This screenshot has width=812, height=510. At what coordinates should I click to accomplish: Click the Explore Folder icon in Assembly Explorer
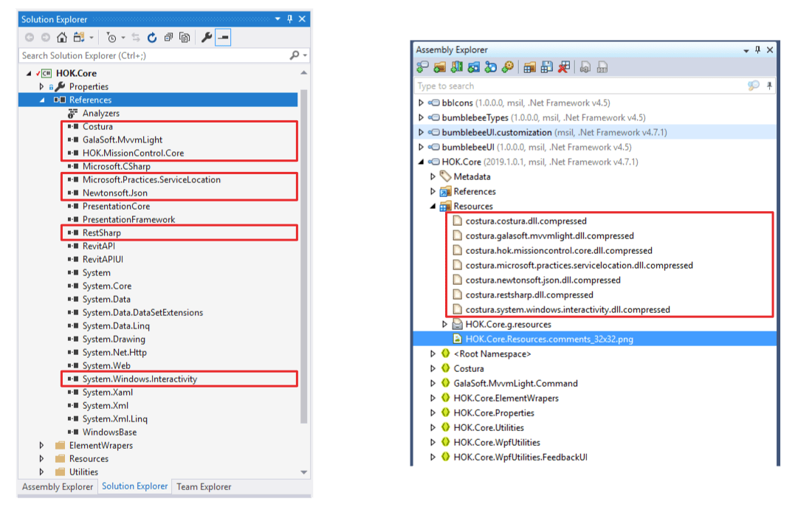click(440, 67)
